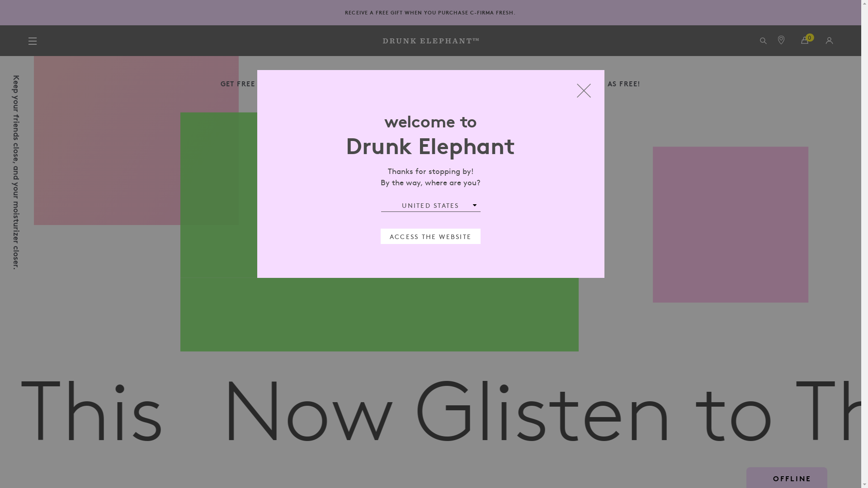Viewport: 868px width, 488px height.
Task: Click the purple square on the right
Action: [x=730, y=225]
